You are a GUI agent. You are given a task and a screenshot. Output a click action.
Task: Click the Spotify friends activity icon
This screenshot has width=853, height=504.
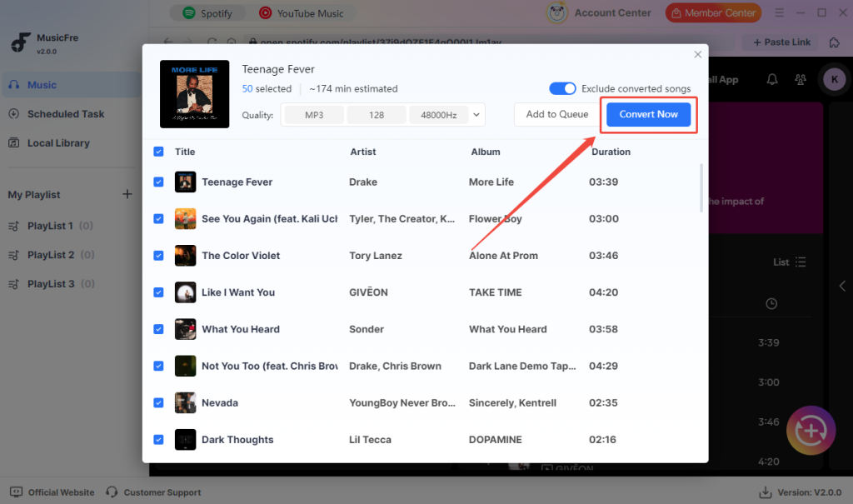coord(801,79)
